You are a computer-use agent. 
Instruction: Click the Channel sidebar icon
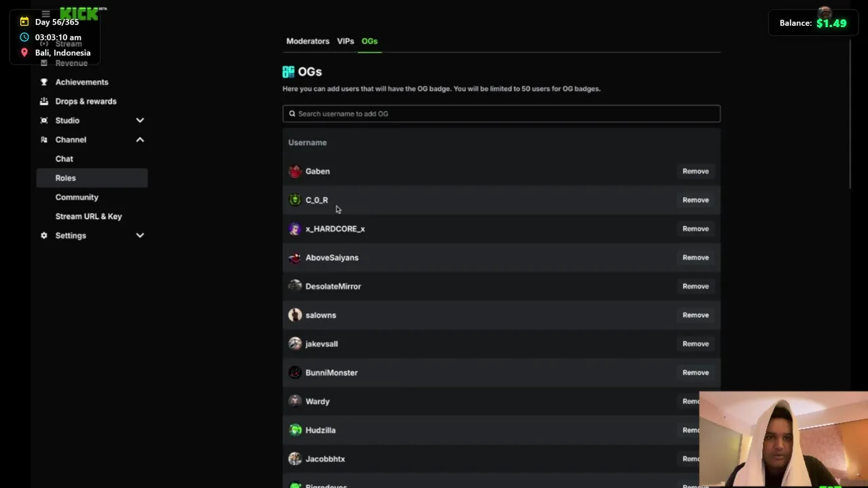[44, 140]
